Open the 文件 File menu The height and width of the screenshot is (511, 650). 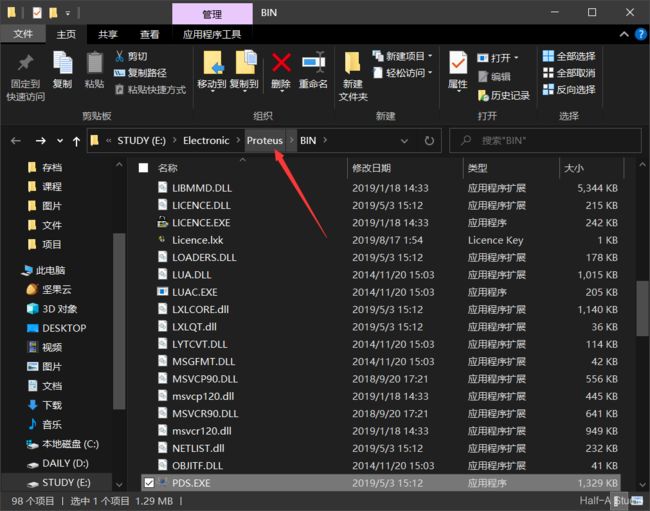(23, 34)
